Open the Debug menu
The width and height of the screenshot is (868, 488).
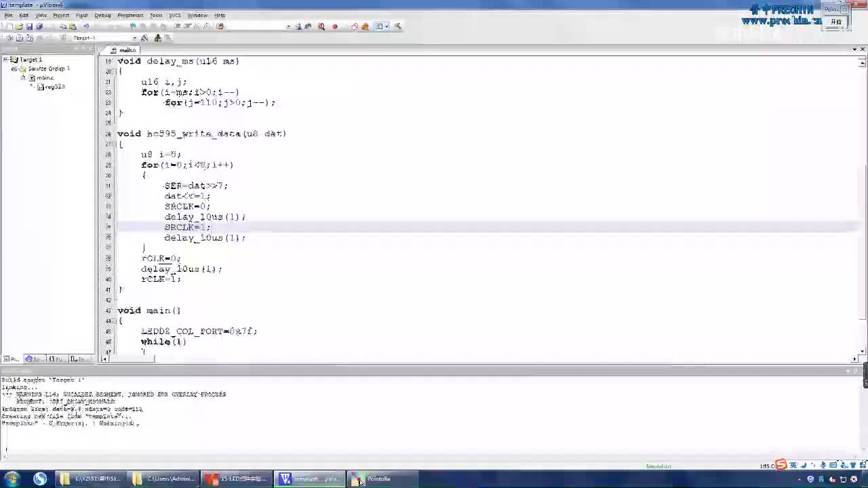tap(102, 15)
